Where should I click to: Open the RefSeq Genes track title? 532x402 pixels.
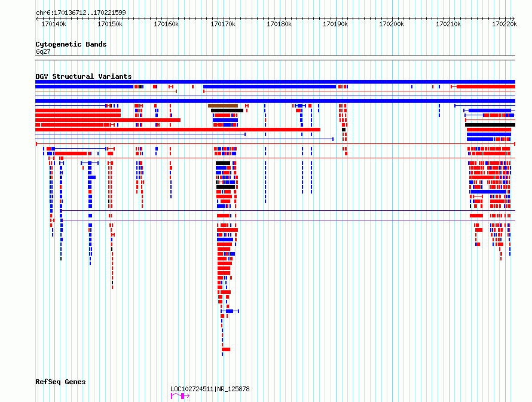tap(60, 382)
